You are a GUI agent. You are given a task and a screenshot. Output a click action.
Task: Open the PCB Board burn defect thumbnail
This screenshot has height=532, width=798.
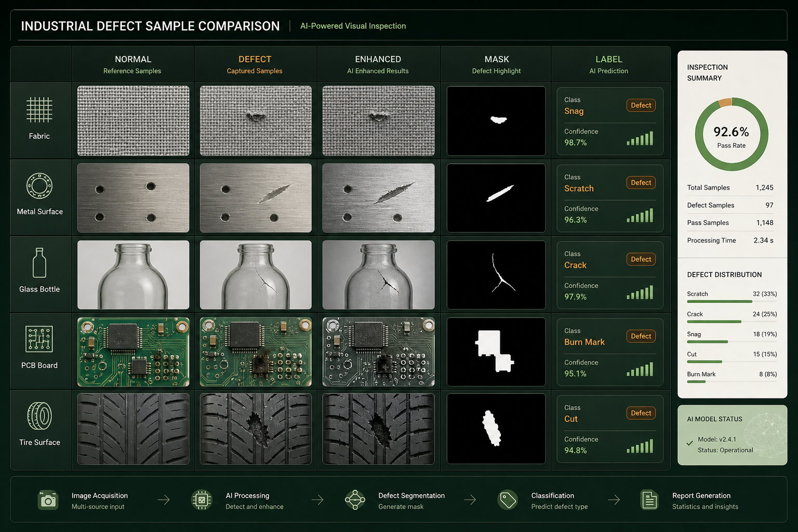point(256,352)
